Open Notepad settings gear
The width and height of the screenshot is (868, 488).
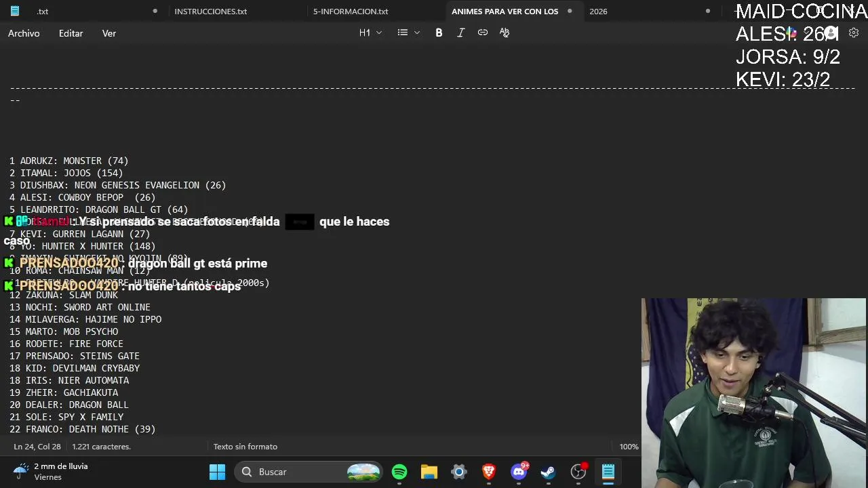click(x=854, y=33)
